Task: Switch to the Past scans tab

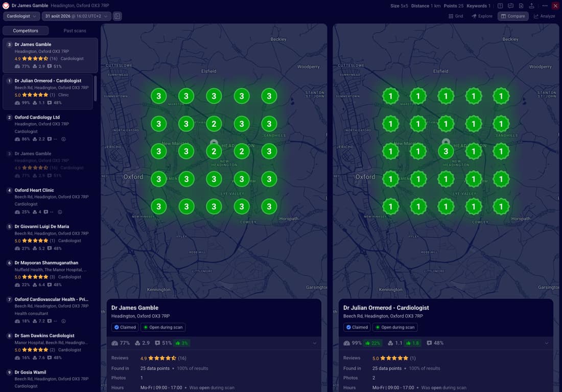Action: (x=75, y=31)
